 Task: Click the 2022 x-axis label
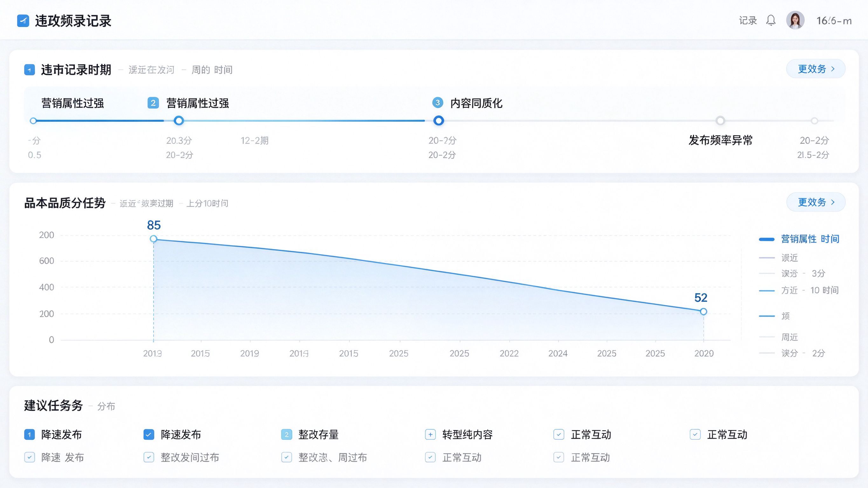tap(509, 353)
